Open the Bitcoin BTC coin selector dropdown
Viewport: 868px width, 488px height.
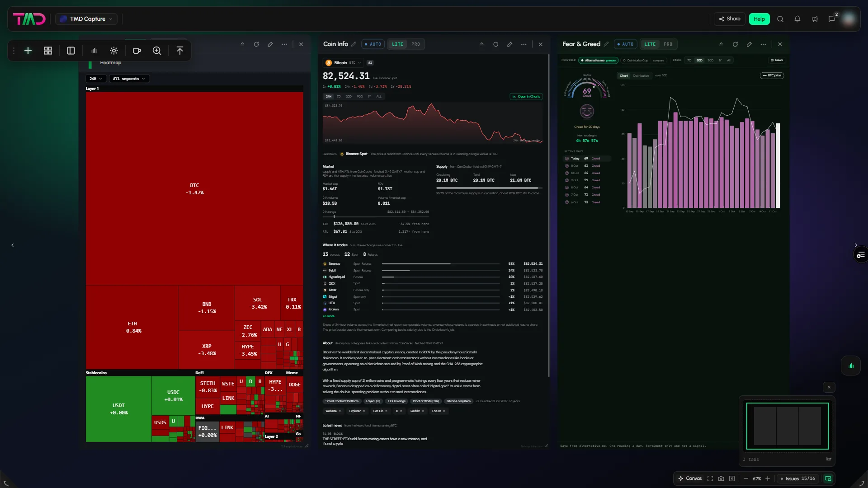coord(344,63)
